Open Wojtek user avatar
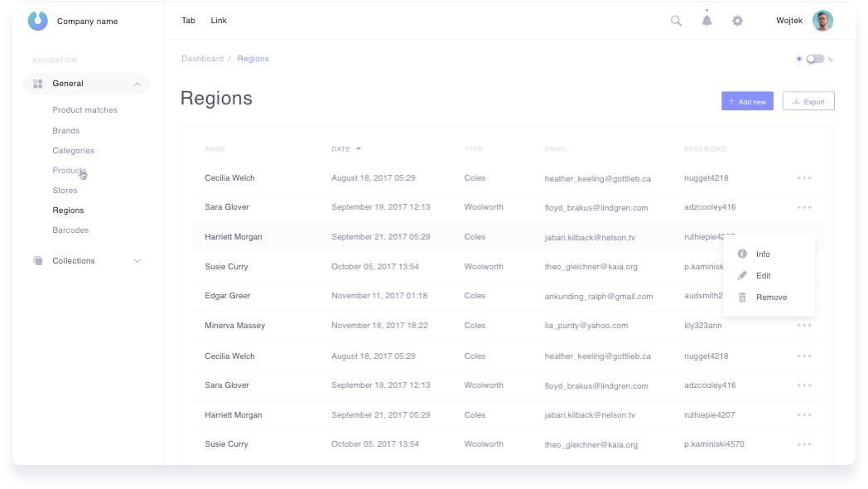 point(822,21)
